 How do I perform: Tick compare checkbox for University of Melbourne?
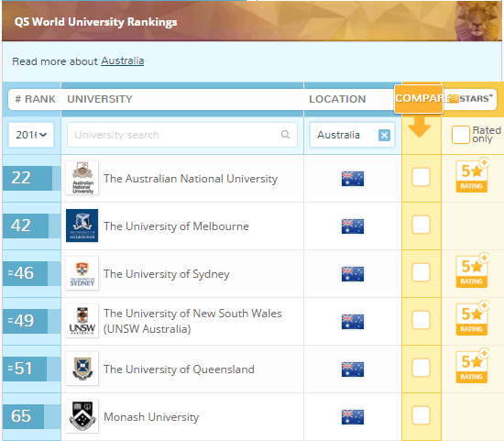(x=421, y=225)
